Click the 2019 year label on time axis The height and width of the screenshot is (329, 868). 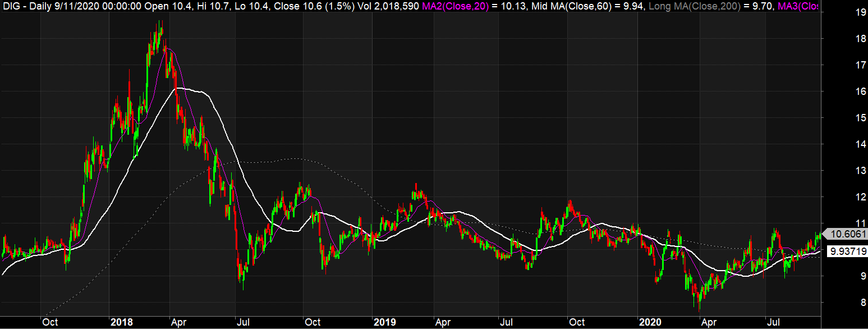(x=385, y=322)
